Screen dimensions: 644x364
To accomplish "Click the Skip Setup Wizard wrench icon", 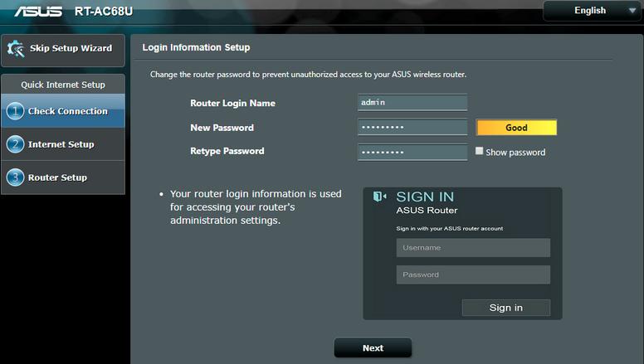I will pyautogui.click(x=16, y=49).
